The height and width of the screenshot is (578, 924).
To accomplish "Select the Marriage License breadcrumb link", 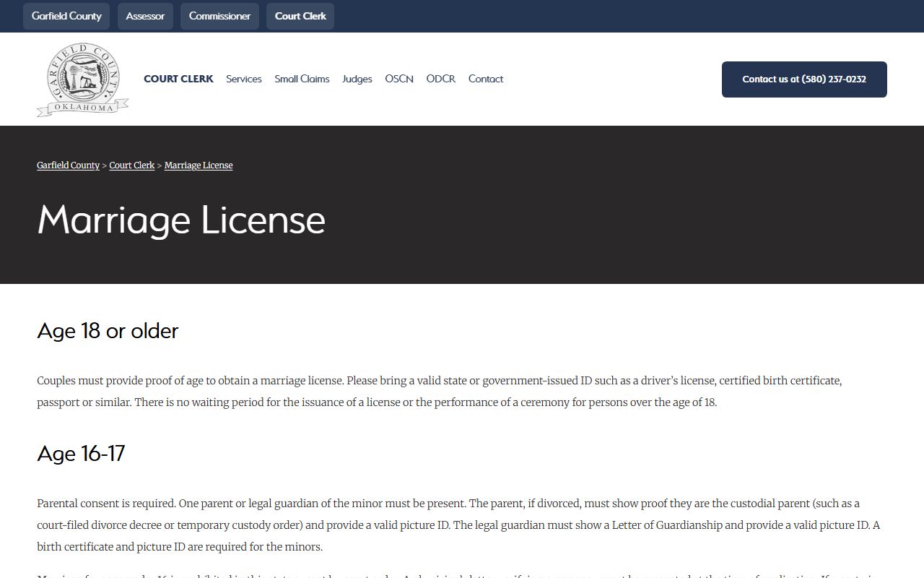I will (x=199, y=165).
